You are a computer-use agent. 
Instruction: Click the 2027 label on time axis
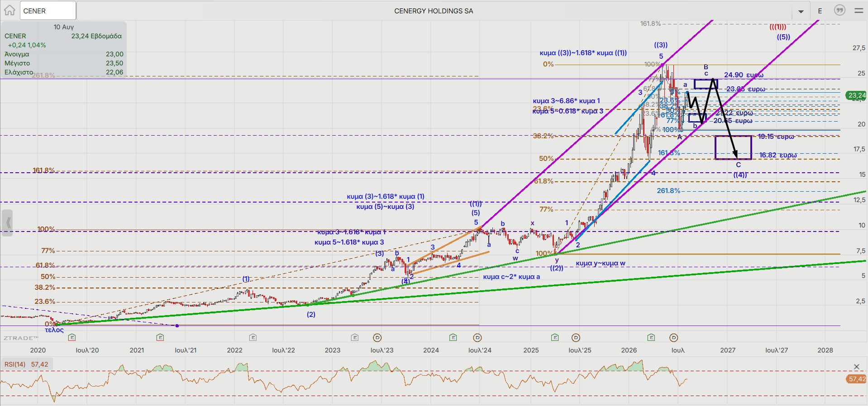point(728,350)
